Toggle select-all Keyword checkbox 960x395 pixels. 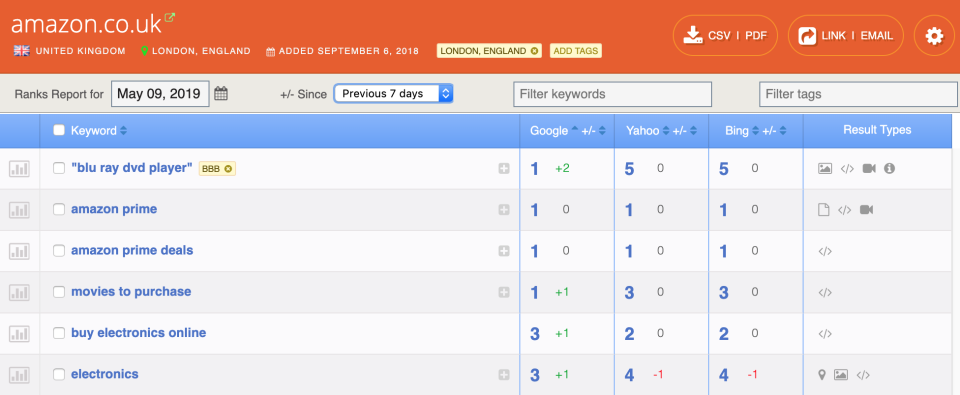[59, 130]
